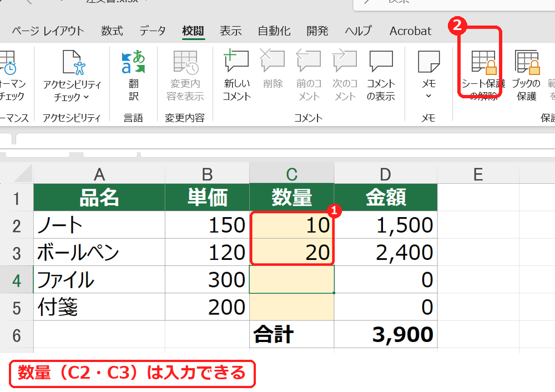This screenshot has height=392, width=555.
Task: Click ブックの保護 icon
Action: click(x=527, y=62)
